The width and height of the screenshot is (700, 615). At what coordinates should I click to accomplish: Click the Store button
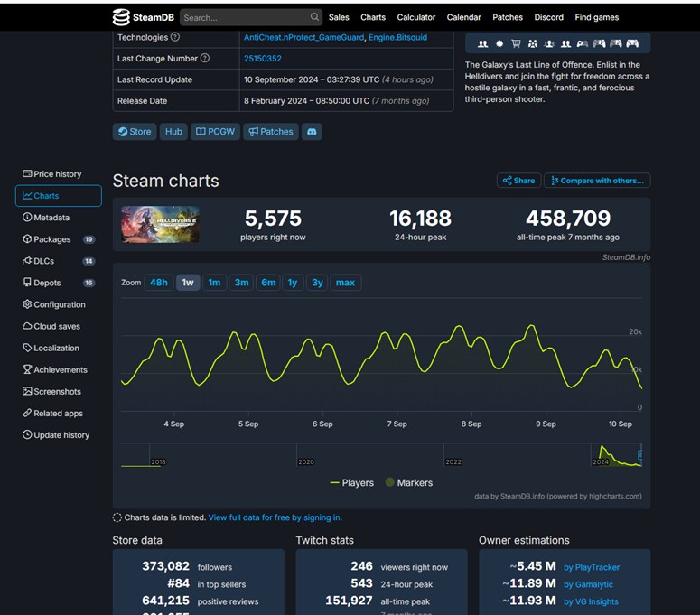[134, 132]
